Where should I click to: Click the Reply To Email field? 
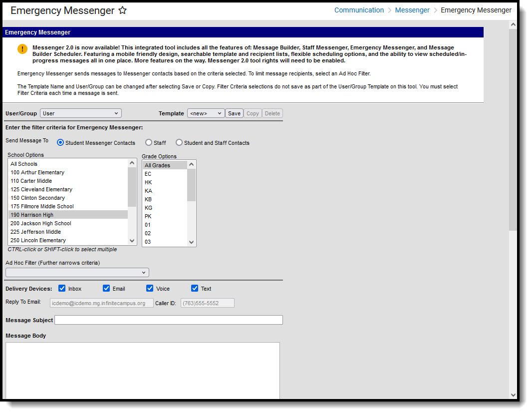tap(101, 303)
